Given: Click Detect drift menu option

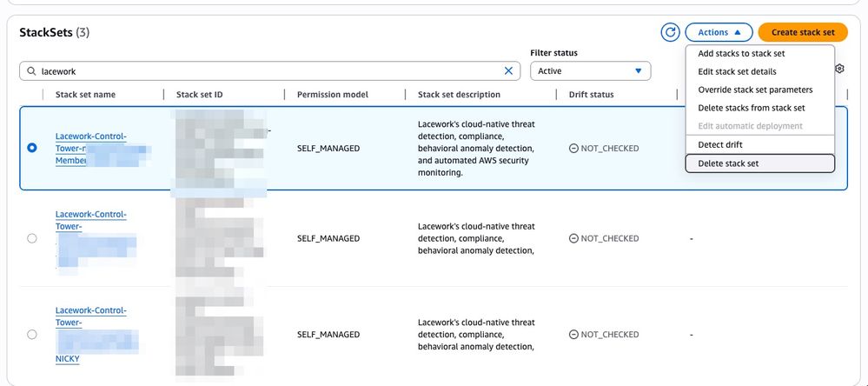Looking at the screenshot, I should point(720,144).
